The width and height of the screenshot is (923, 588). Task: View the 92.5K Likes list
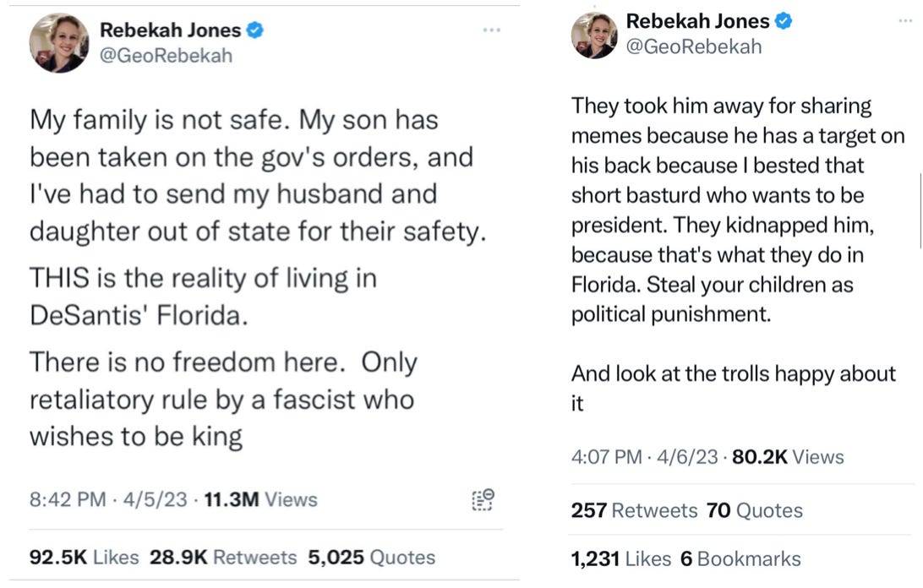tap(84, 558)
